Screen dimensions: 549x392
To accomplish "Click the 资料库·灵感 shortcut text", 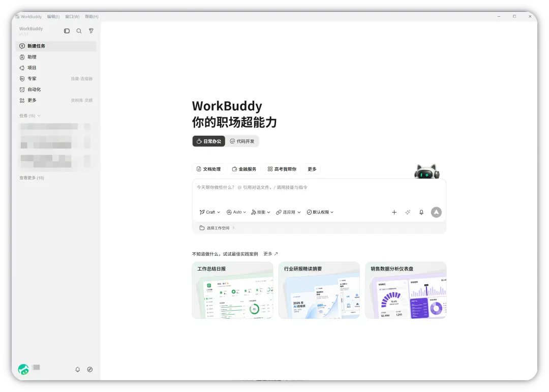I will tap(81, 101).
